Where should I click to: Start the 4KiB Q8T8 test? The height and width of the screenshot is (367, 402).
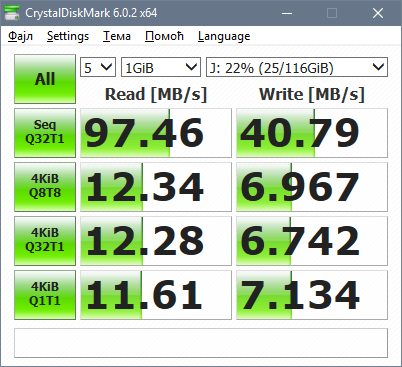coord(45,187)
